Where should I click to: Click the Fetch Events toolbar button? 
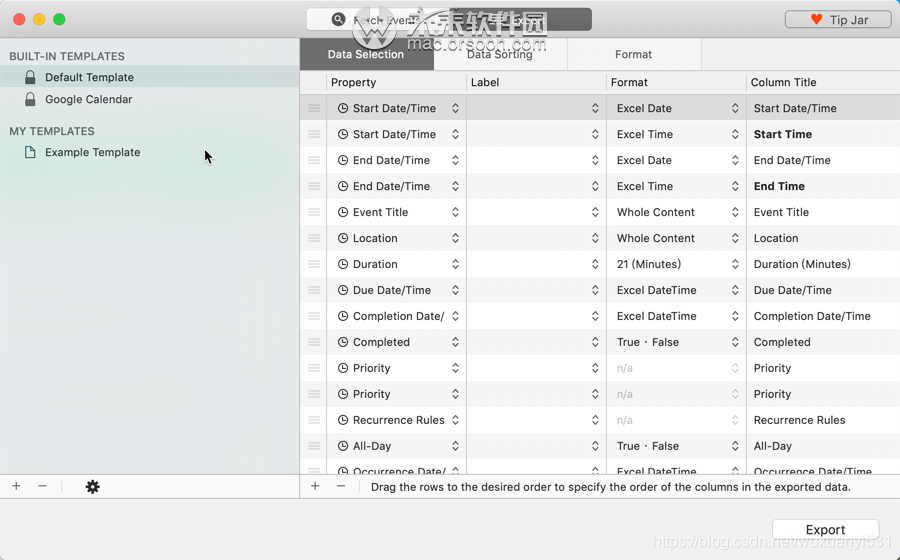pyautogui.click(x=378, y=20)
